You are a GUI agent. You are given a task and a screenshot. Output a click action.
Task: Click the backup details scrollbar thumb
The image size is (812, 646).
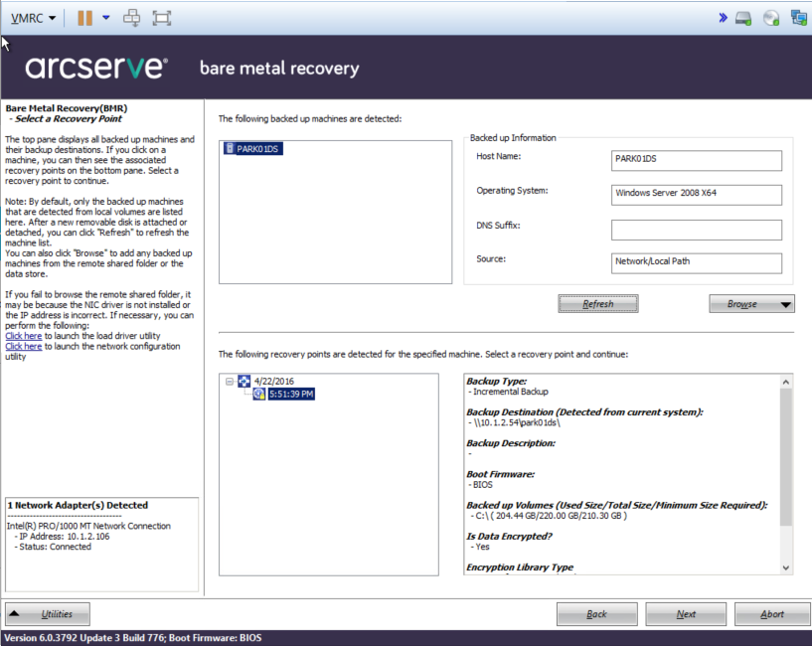785,457
